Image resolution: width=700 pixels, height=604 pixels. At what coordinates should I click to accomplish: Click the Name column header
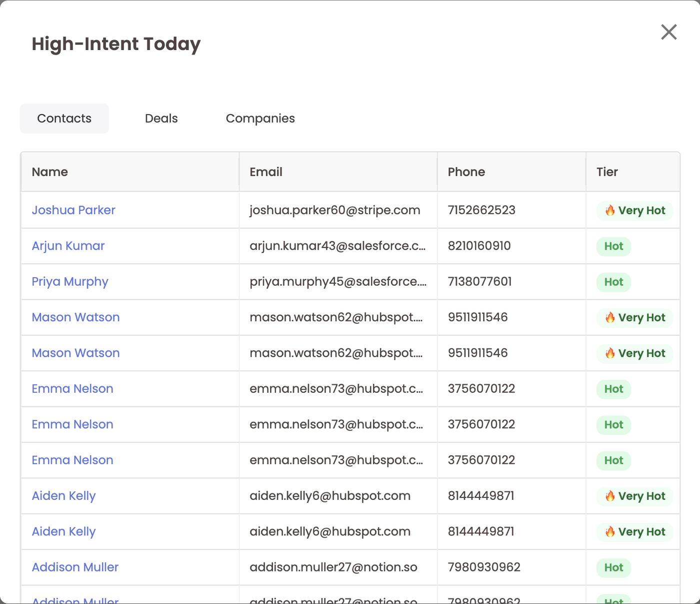tap(130, 172)
